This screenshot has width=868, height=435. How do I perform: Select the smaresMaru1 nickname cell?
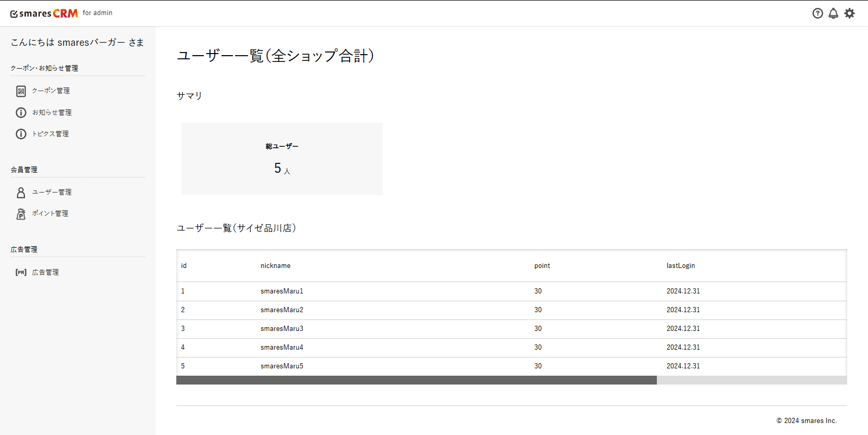[282, 291]
